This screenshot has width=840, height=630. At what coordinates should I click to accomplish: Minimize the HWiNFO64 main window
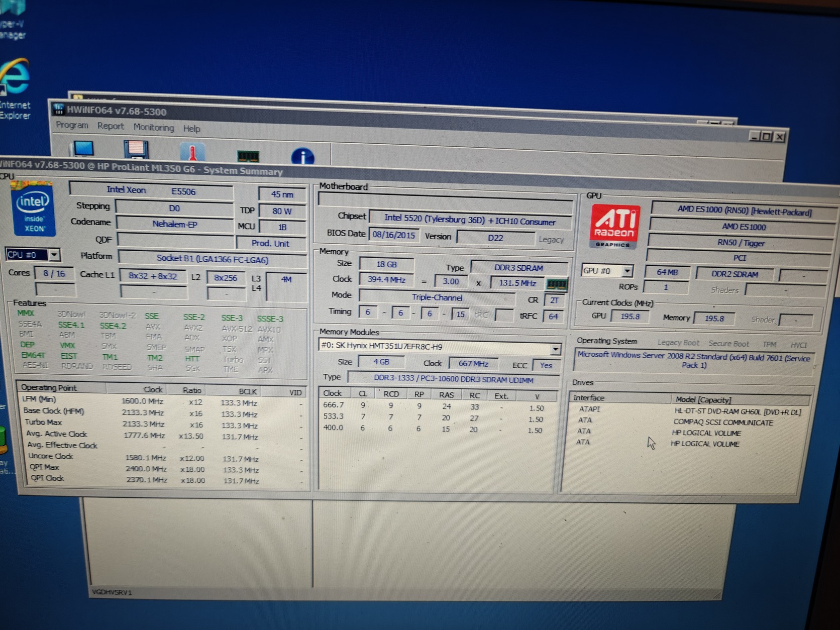click(x=754, y=136)
